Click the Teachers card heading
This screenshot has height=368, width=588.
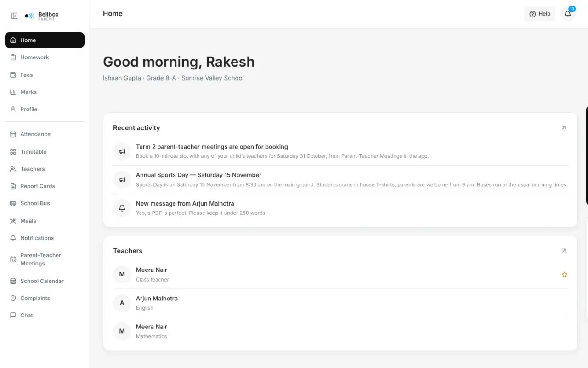(128, 251)
